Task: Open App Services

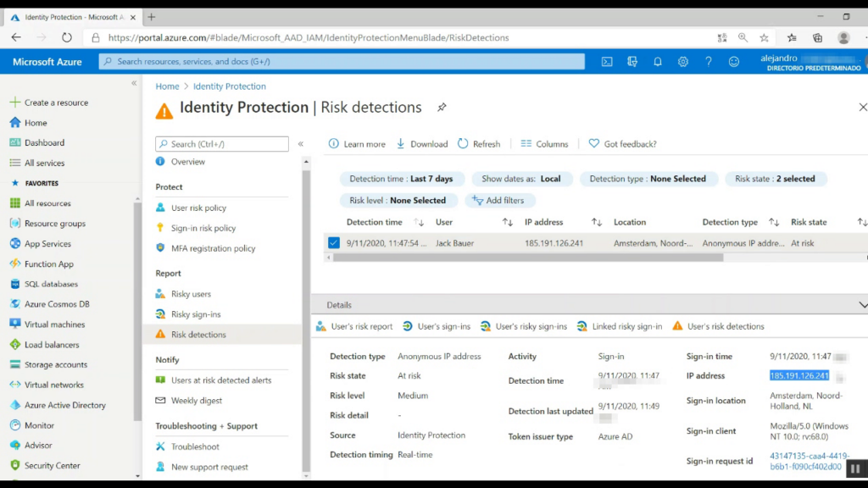Action: click(x=47, y=244)
